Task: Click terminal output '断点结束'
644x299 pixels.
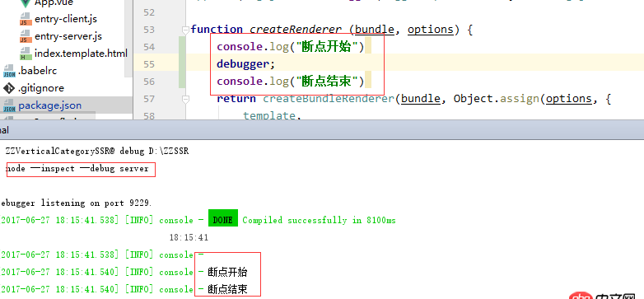Action: tap(228, 289)
